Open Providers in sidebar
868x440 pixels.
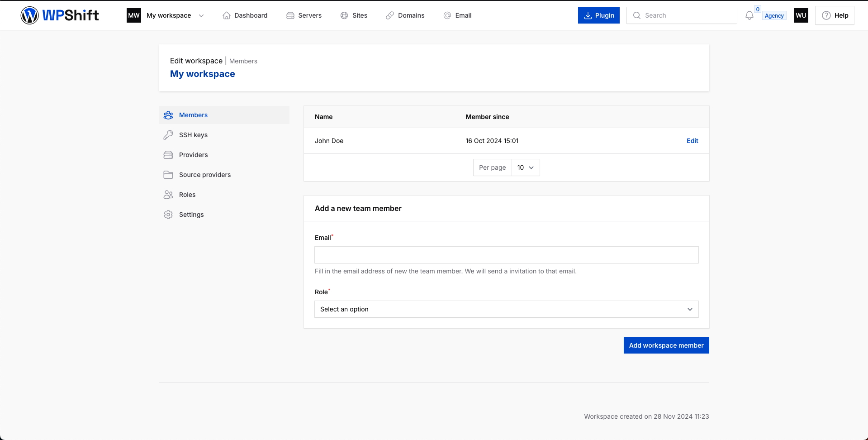[224, 155]
